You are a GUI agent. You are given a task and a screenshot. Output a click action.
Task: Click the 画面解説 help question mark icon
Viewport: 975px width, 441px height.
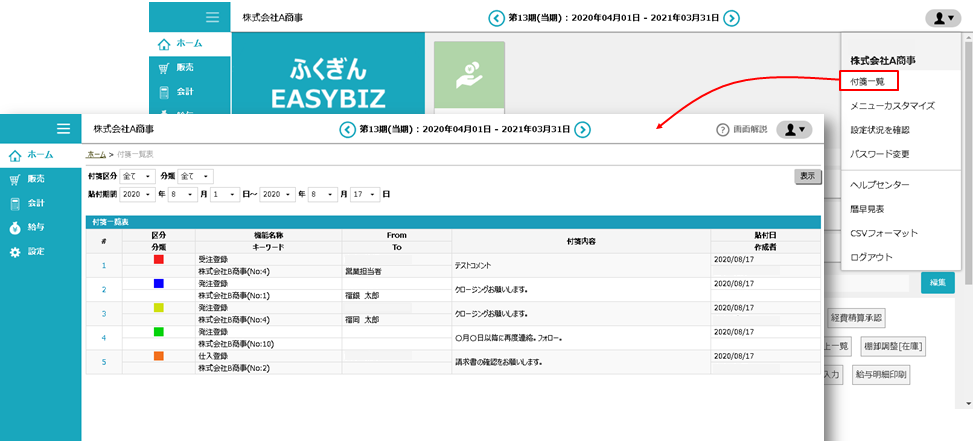(723, 130)
